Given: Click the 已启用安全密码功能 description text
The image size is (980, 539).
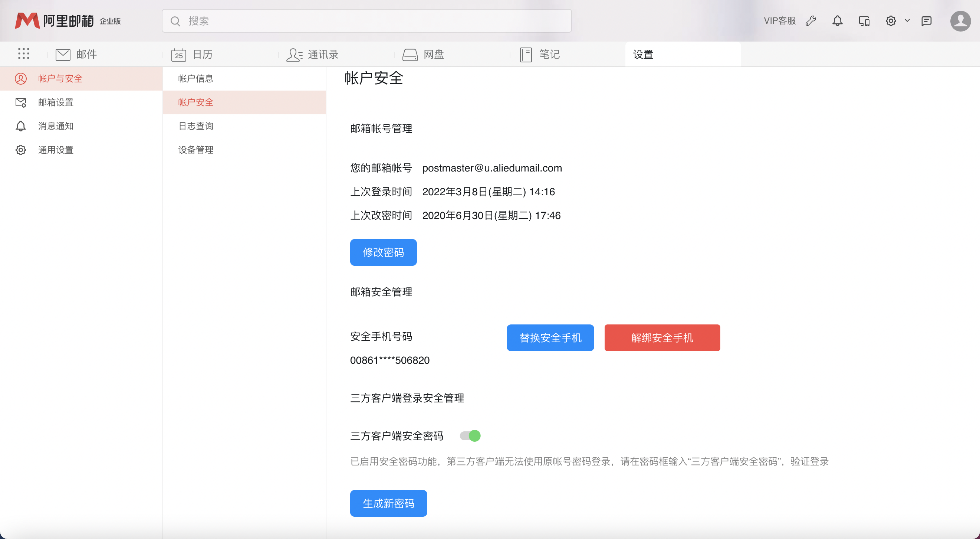Looking at the screenshot, I should [589, 461].
